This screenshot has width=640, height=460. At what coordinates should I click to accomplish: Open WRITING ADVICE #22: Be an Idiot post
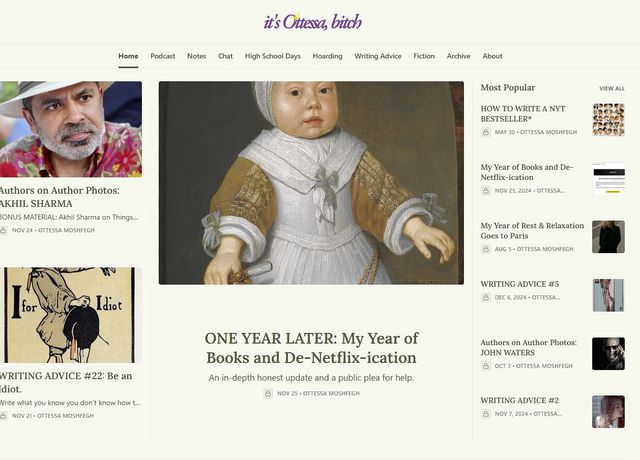point(66,382)
